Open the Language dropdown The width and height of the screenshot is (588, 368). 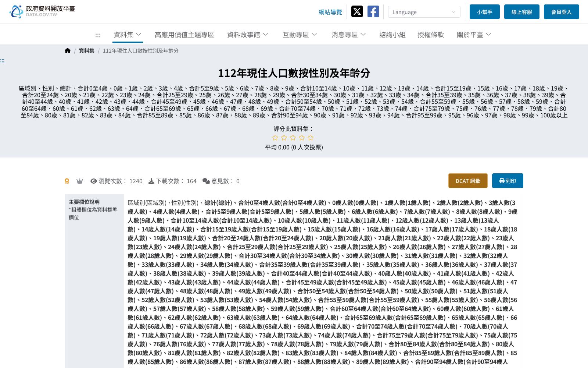point(424,12)
